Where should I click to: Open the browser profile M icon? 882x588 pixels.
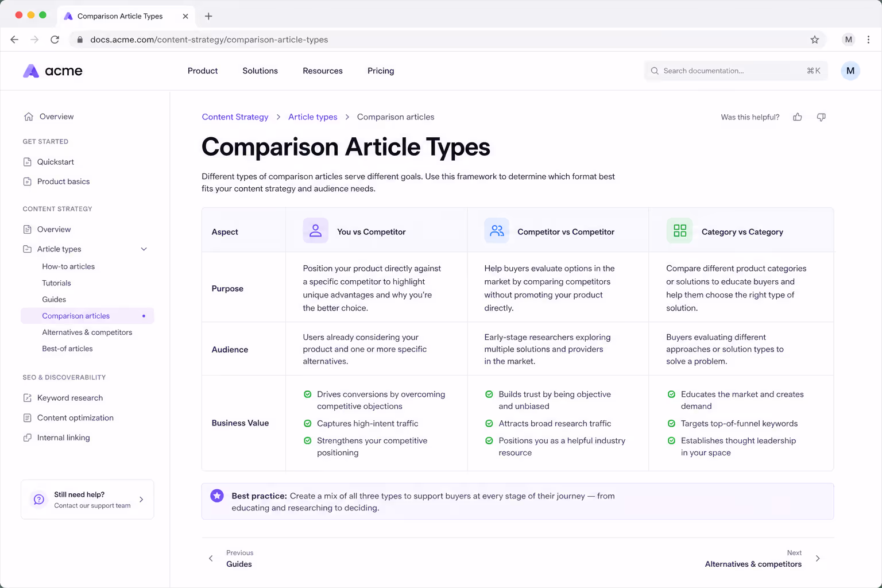click(848, 40)
